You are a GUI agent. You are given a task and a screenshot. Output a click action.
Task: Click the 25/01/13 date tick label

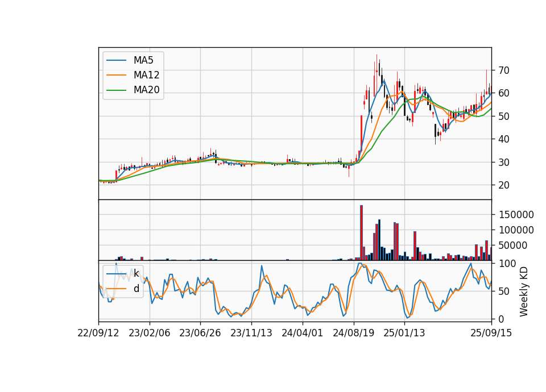(404, 333)
